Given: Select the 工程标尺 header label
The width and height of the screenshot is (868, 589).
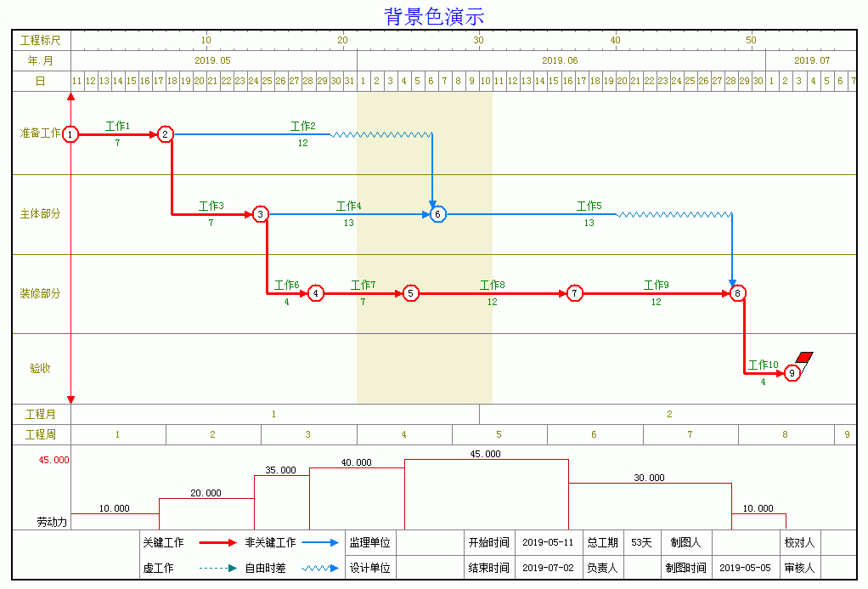Looking at the screenshot, I should click(41, 41).
